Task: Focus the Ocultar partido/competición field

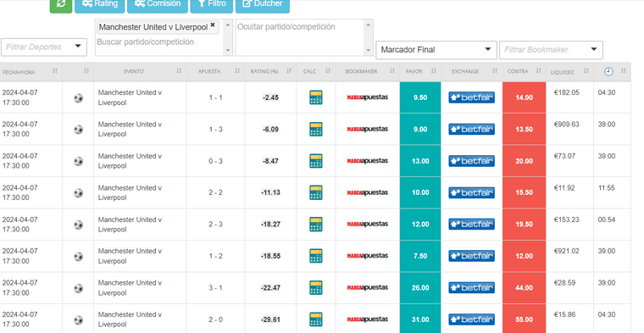Action: (x=300, y=37)
